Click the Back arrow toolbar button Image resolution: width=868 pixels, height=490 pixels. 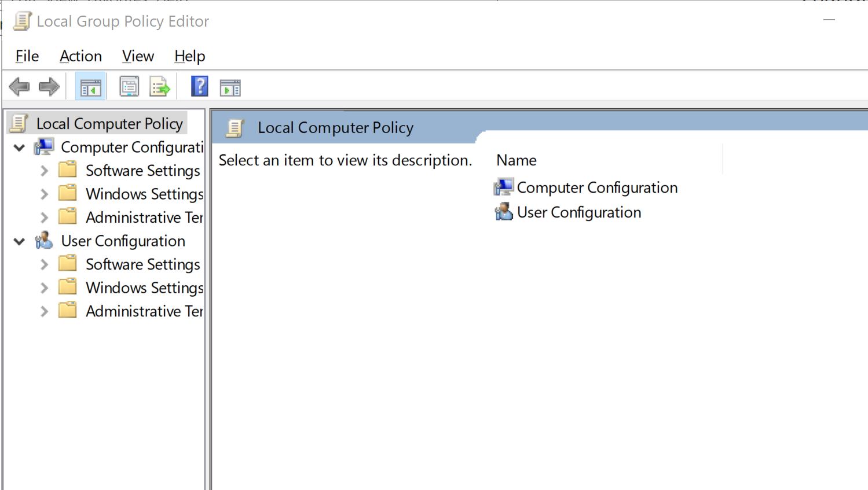[19, 87]
